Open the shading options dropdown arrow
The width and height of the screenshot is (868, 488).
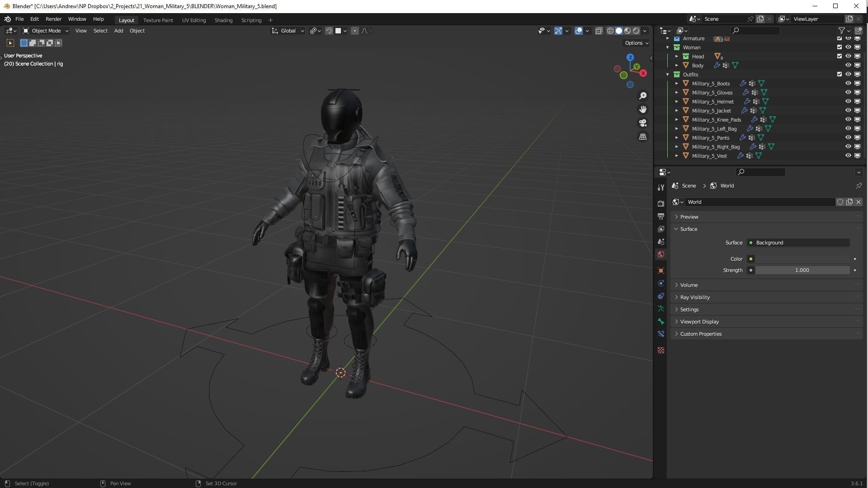tap(645, 31)
